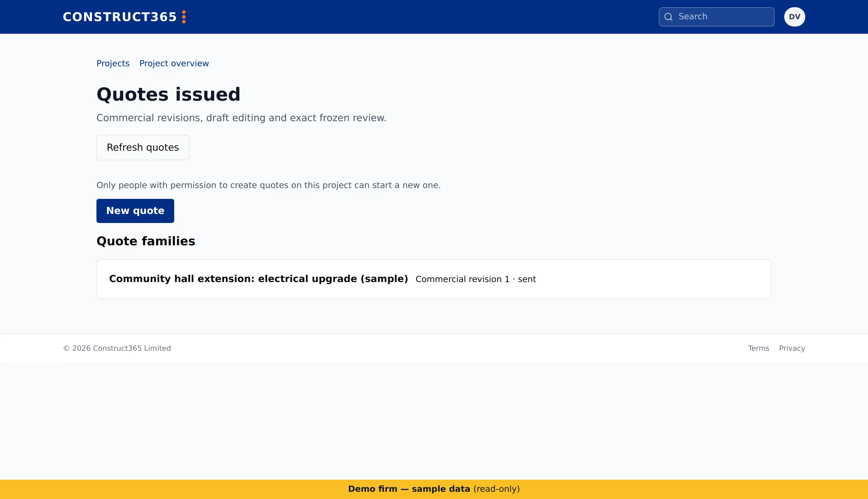Click the search magnifier icon
Screen dimensions: 868x499
pos(668,17)
